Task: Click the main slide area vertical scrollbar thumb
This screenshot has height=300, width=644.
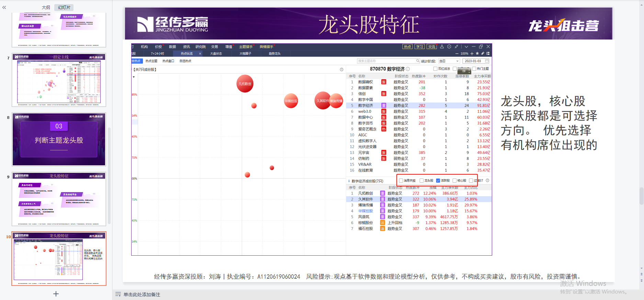Action: (641, 196)
